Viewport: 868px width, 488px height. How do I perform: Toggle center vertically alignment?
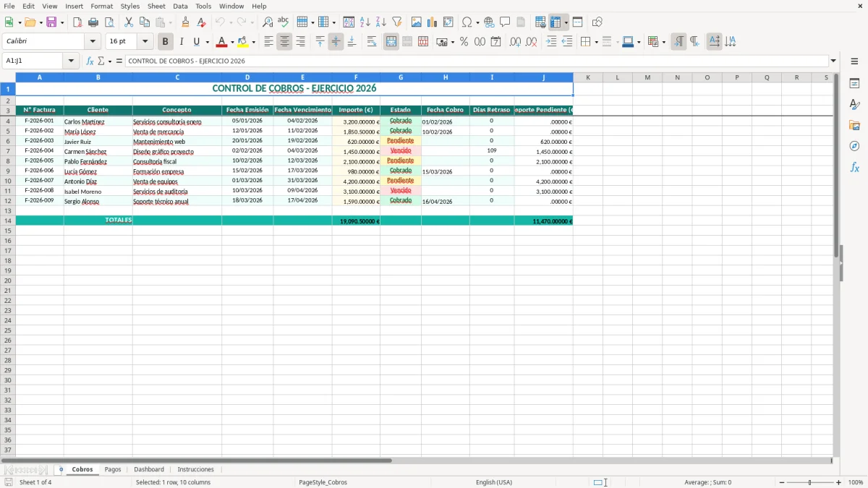click(336, 42)
